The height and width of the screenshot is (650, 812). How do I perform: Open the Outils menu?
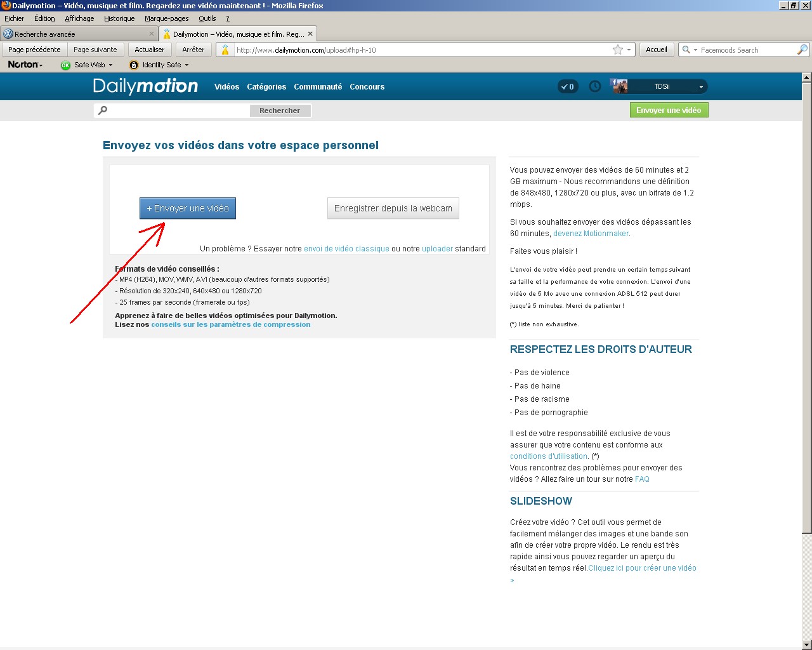coord(207,18)
